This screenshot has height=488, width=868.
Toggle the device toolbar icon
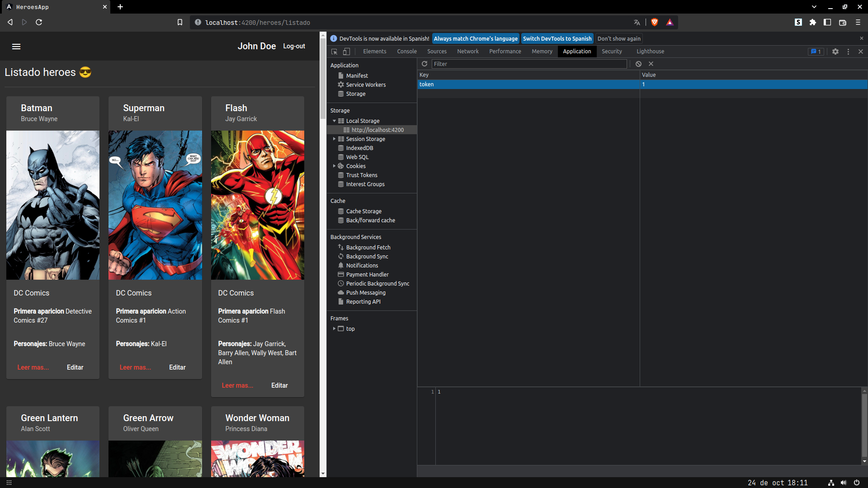(x=346, y=52)
